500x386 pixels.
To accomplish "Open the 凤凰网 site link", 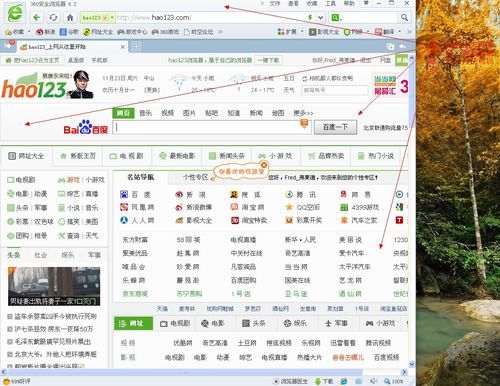I will (x=137, y=207).
